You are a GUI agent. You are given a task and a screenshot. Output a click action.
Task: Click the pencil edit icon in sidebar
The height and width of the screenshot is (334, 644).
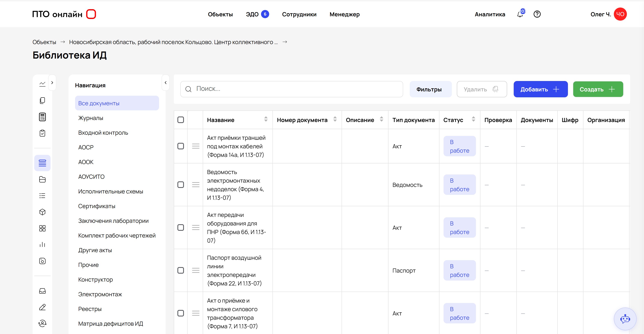coord(42,307)
